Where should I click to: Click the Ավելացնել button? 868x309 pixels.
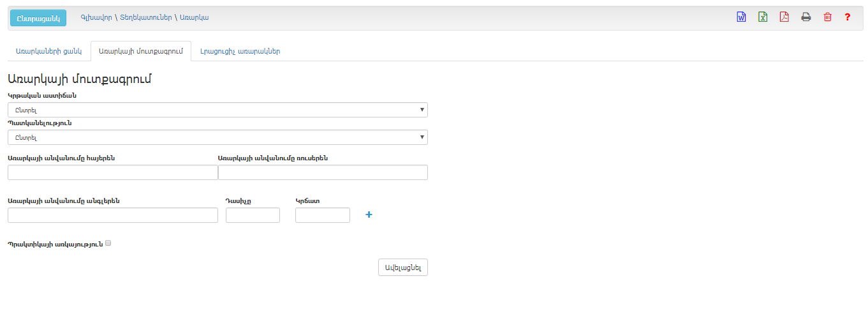(402, 268)
